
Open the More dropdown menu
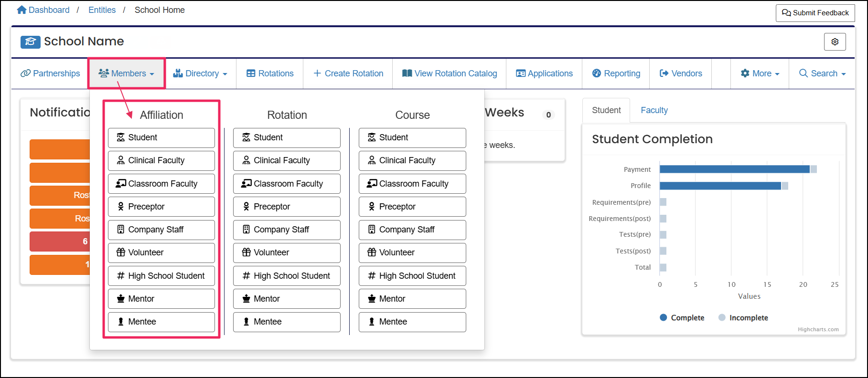760,73
